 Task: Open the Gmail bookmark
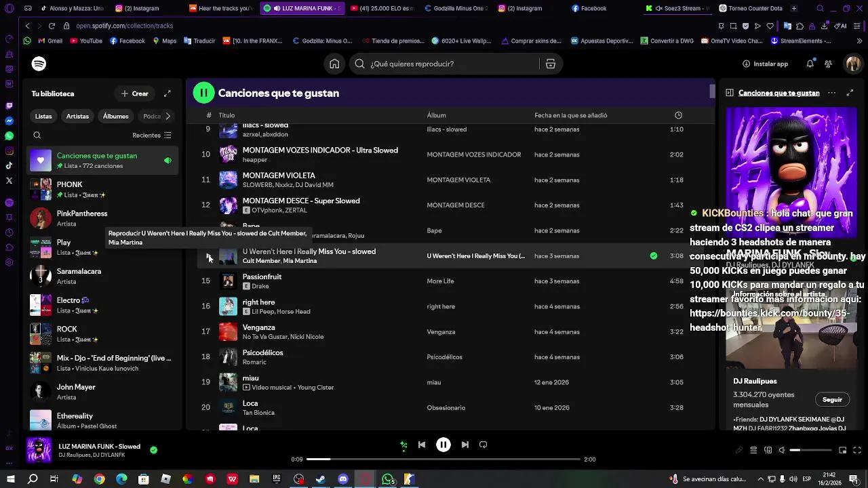coord(50,41)
